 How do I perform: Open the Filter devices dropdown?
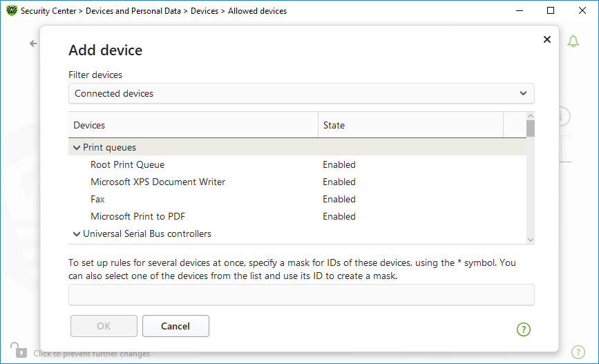(301, 93)
